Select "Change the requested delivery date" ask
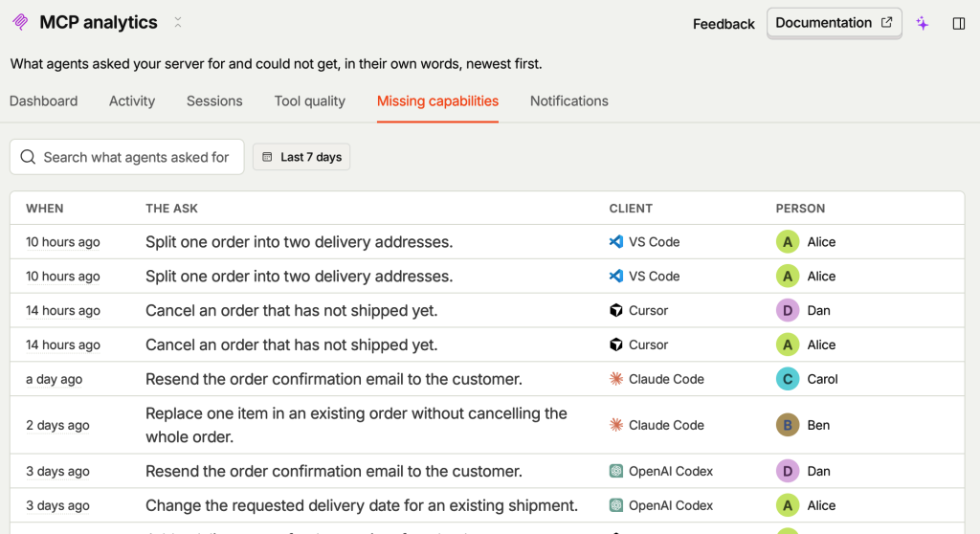Screen dimensions: 980x534 tap(361, 505)
